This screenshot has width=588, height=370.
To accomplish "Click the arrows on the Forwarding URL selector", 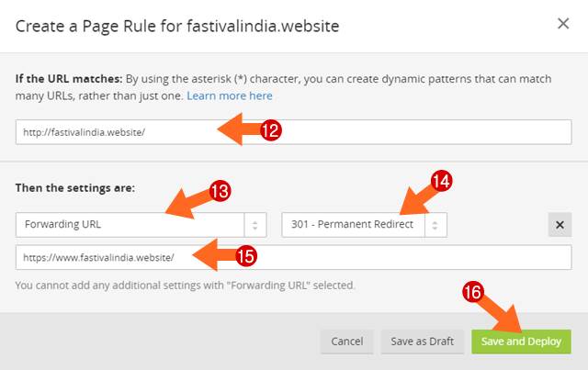I will (x=254, y=225).
